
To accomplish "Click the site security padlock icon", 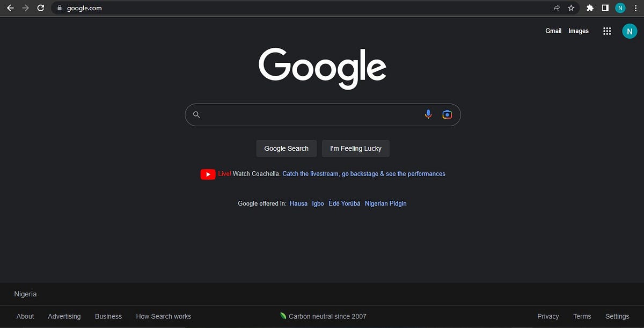I will click(61, 8).
